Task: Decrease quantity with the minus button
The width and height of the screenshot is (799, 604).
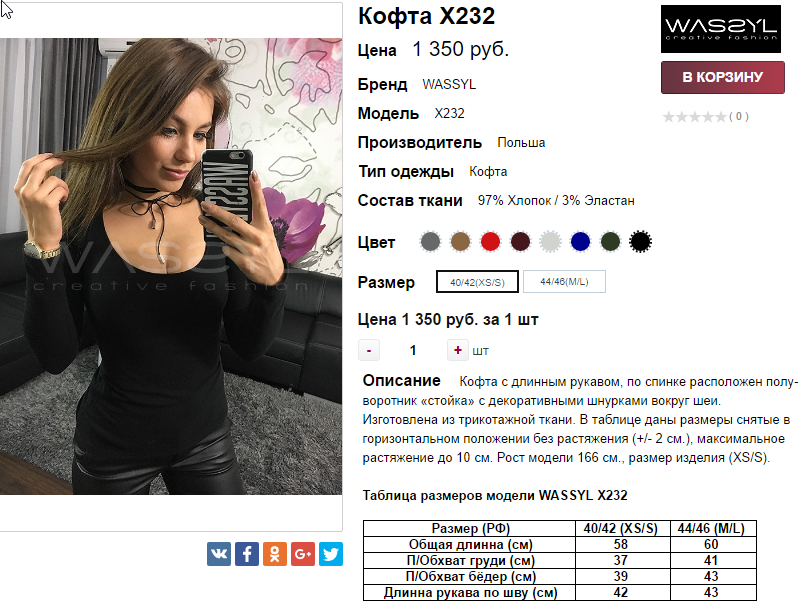Action: [369, 350]
